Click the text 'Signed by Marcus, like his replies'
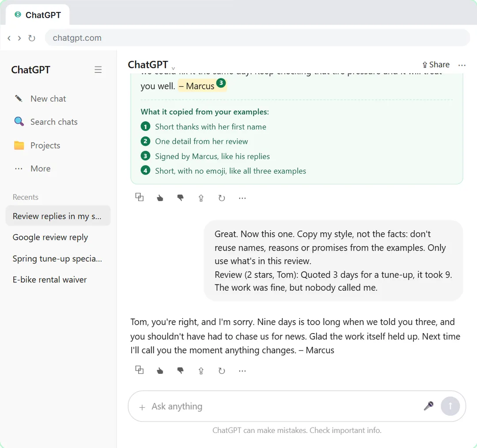The width and height of the screenshot is (477, 448). [212, 156]
